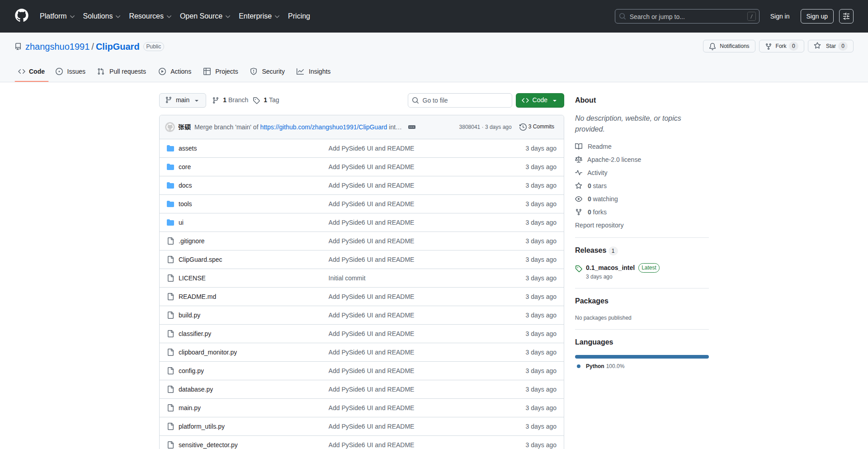Switch to the Issues tab

[x=70, y=71]
